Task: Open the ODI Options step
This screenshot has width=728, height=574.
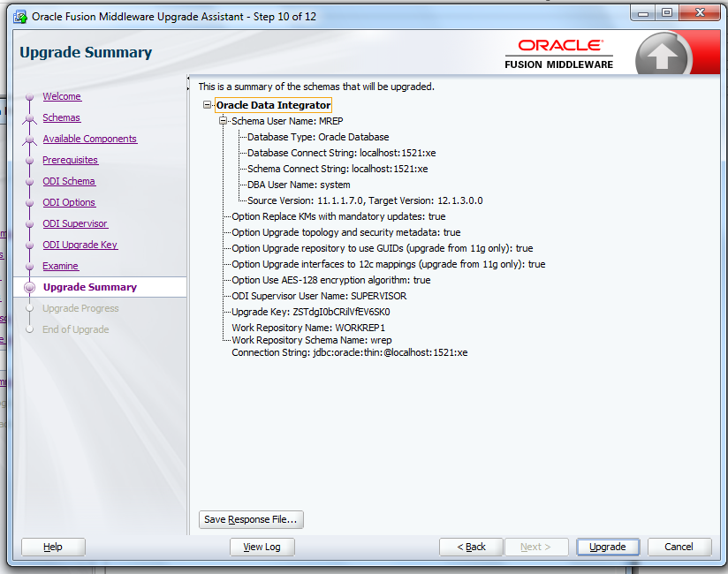Action: point(69,202)
